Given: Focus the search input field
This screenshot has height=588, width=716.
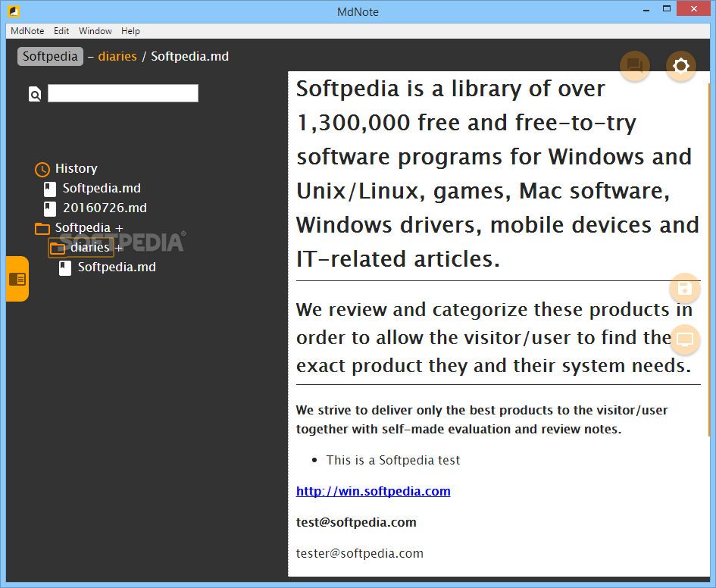Looking at the screenshot, I should point(123,93).
